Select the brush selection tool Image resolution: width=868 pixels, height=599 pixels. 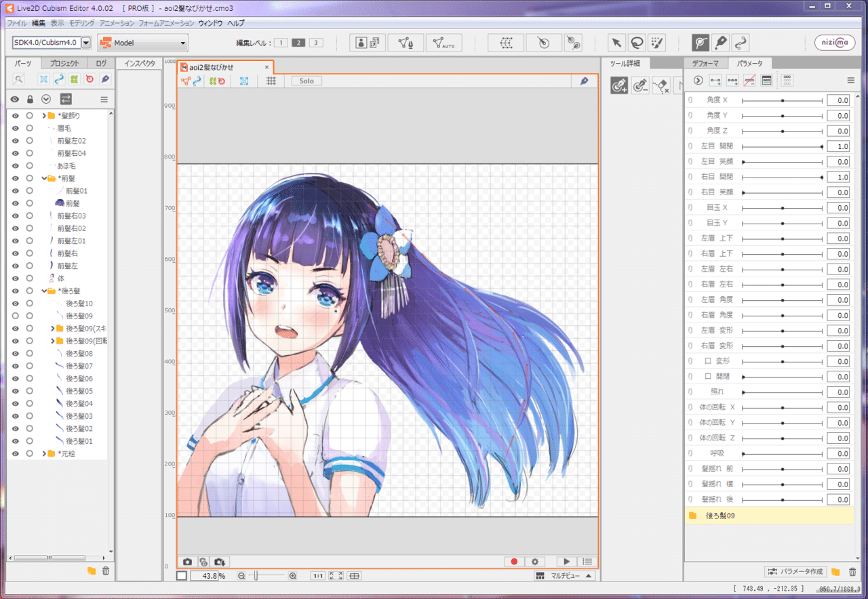[x=657, y=43]
